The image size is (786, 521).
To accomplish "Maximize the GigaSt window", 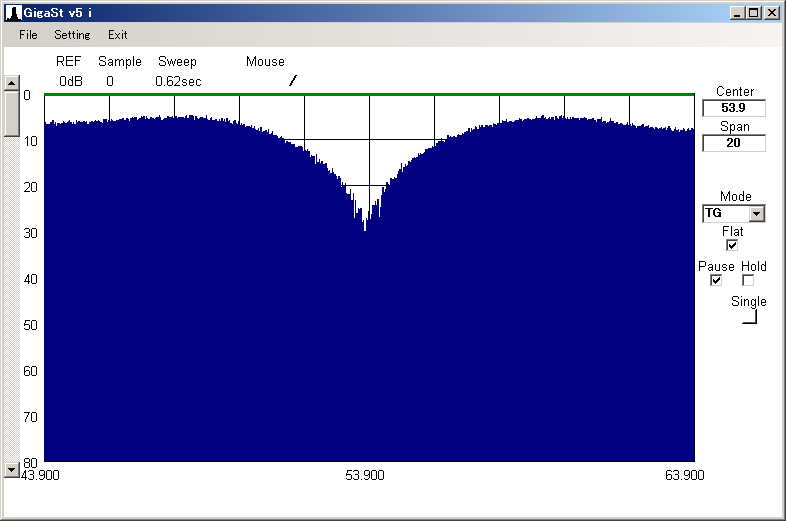I will pyautogui.click(x=754, y=13).
